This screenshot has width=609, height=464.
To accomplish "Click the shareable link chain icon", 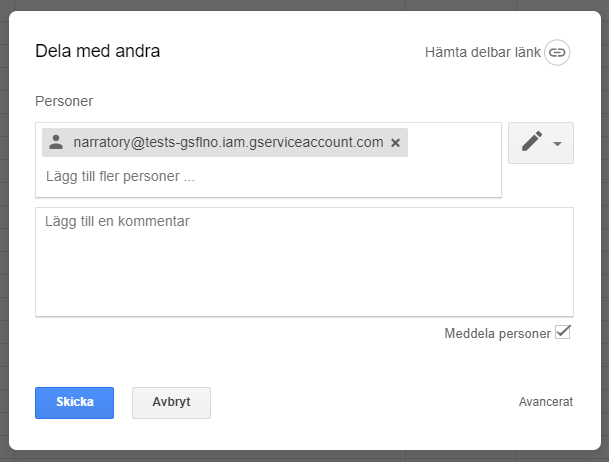I will click(x=557, y=52).
